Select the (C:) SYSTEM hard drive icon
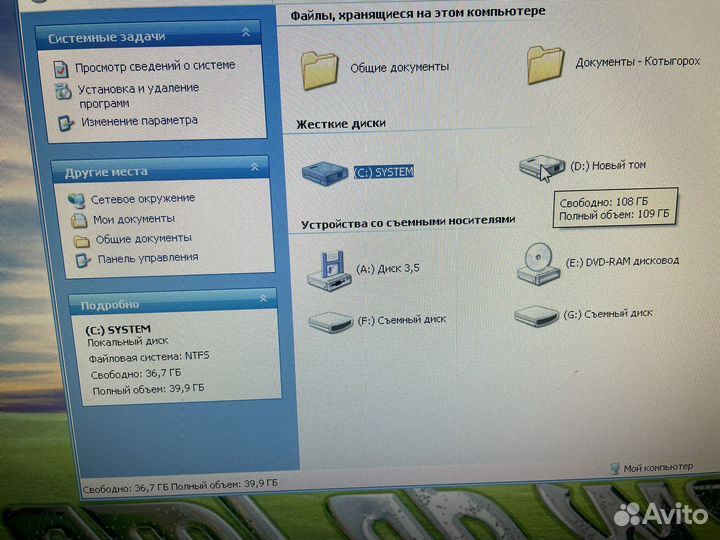The image size is (720, 540). [x=325, y=171]
